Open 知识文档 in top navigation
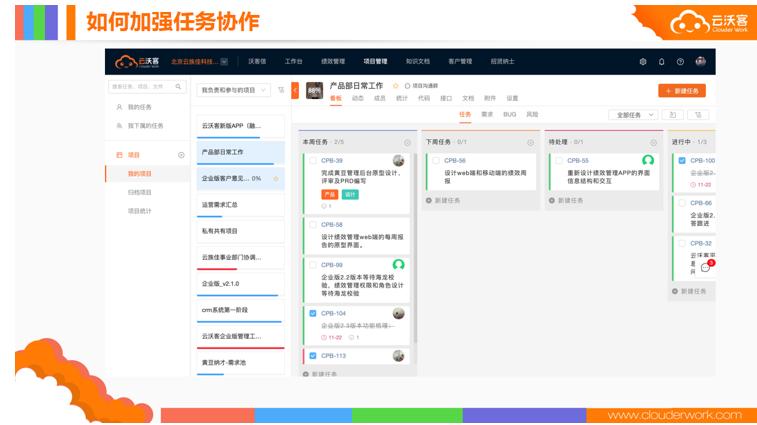Image resolution: width=757 pixels, height=425 pixels. pos(418,61)
